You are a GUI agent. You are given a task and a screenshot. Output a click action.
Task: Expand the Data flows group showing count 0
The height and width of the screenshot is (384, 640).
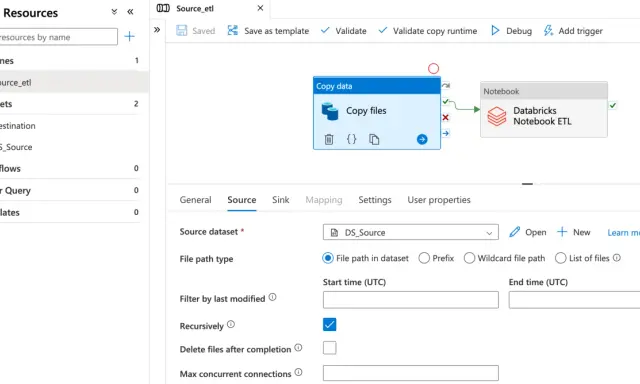point(70,169)
